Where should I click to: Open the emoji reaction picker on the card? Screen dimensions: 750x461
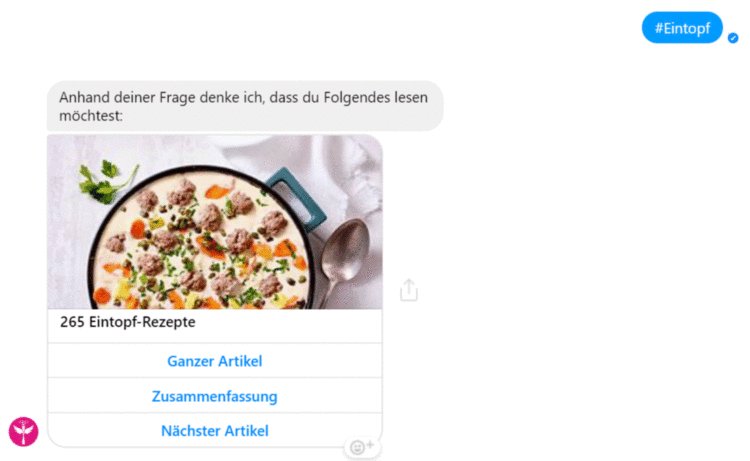point(362,447)
